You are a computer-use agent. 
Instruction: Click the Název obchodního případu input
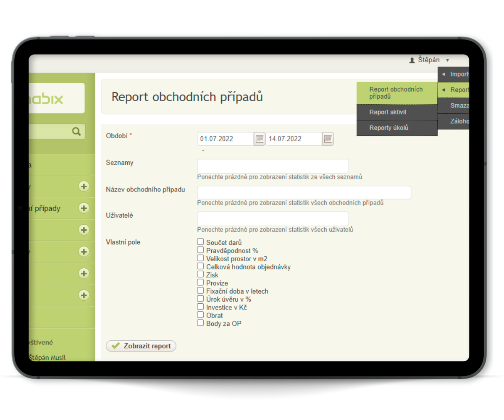(x=304, y=192)
